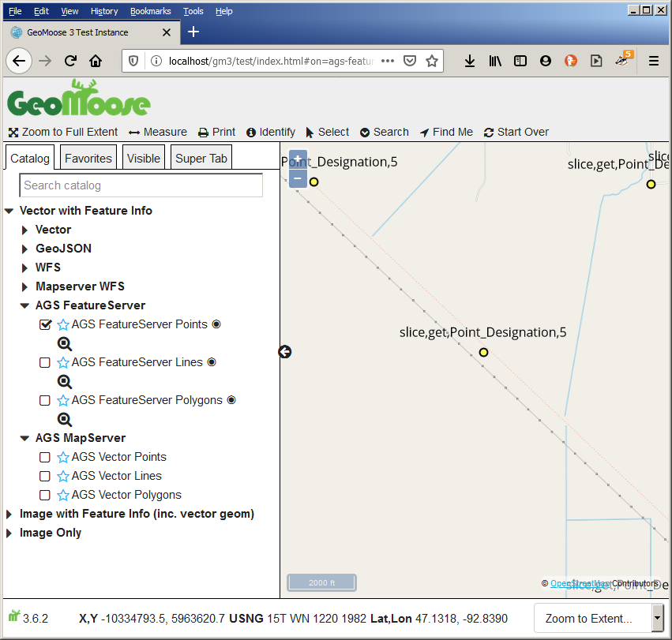
Task: Open the Search tool
Action: [385, 132]
